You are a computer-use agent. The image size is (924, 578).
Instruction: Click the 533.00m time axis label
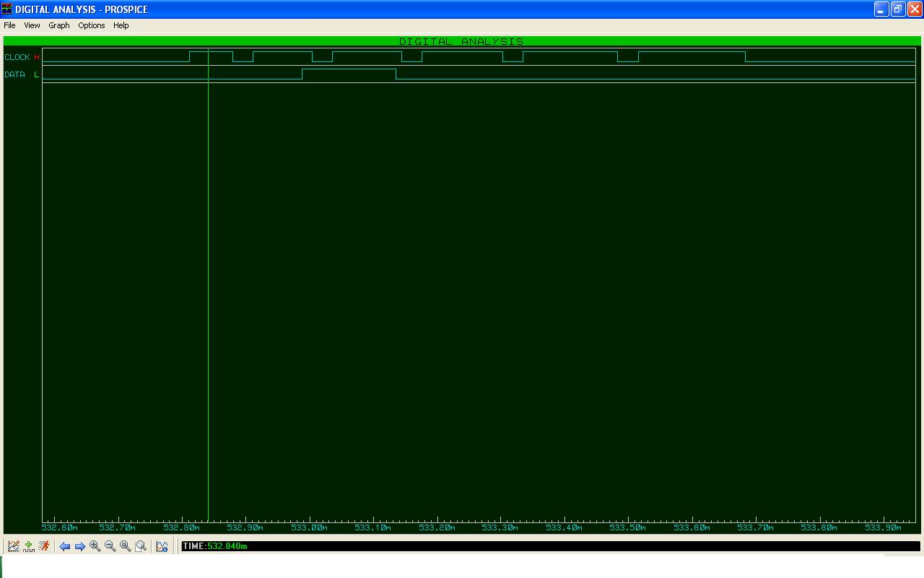pyautogui.click(x=309, y=527)
